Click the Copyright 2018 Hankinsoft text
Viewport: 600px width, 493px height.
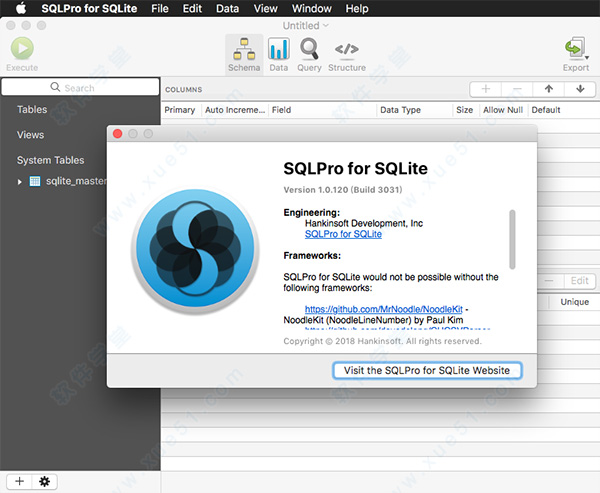[383, 341]
